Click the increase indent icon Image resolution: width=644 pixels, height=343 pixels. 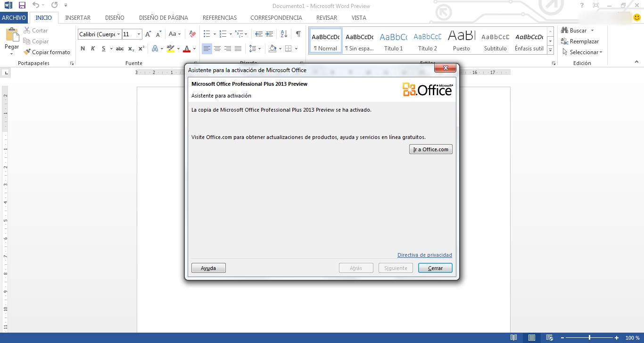[x=269, y=34]
